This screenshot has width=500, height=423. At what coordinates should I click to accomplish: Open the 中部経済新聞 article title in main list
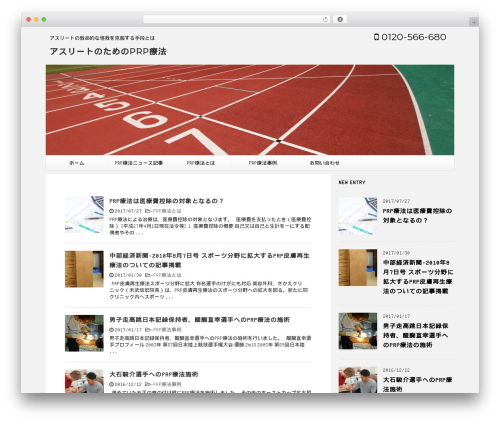tap(209, 260)
